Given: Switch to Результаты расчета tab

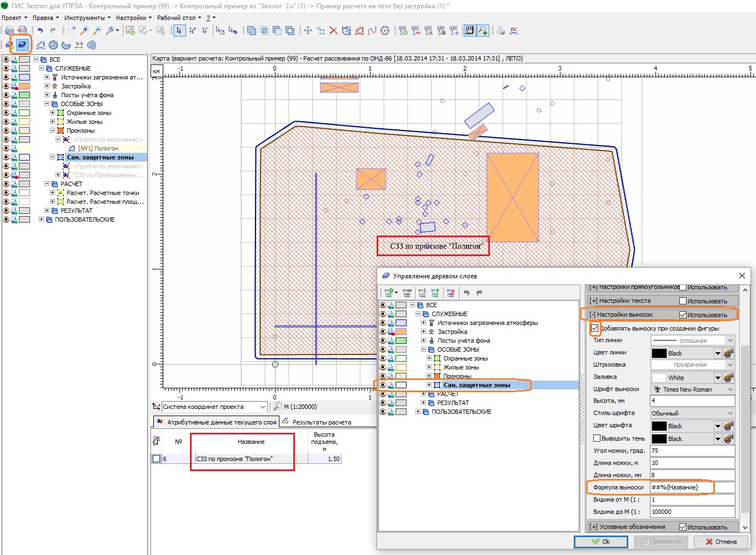Looking at the screenshot, I should (322, 422).
